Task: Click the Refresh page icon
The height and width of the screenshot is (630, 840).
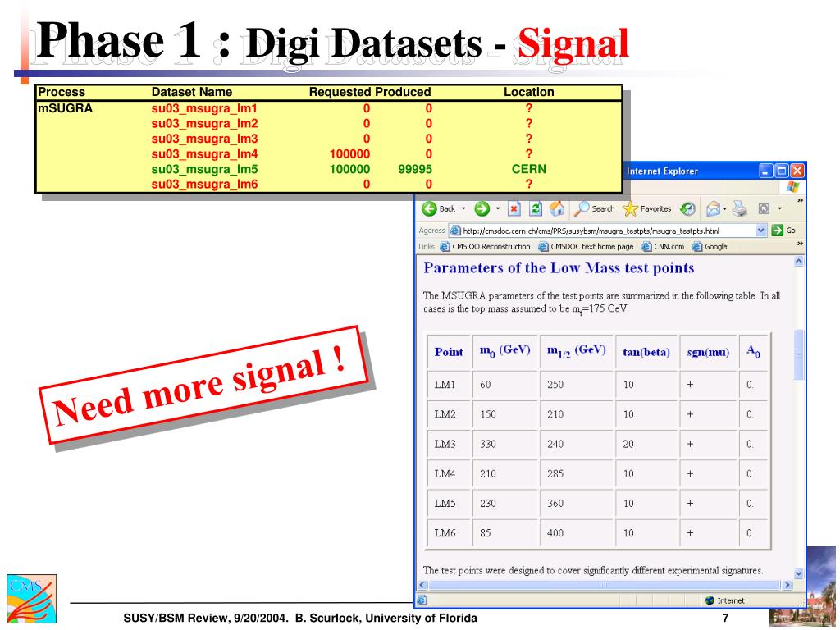Action: (535, 209)
